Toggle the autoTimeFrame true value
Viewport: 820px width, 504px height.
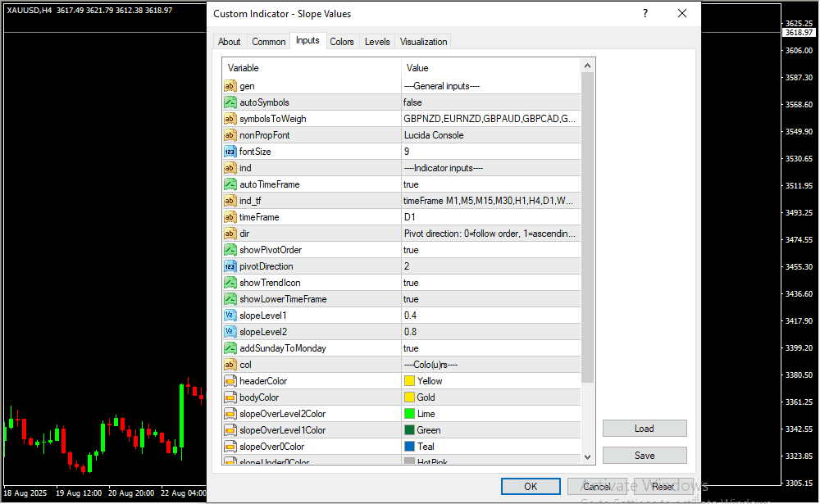[490, 184]
